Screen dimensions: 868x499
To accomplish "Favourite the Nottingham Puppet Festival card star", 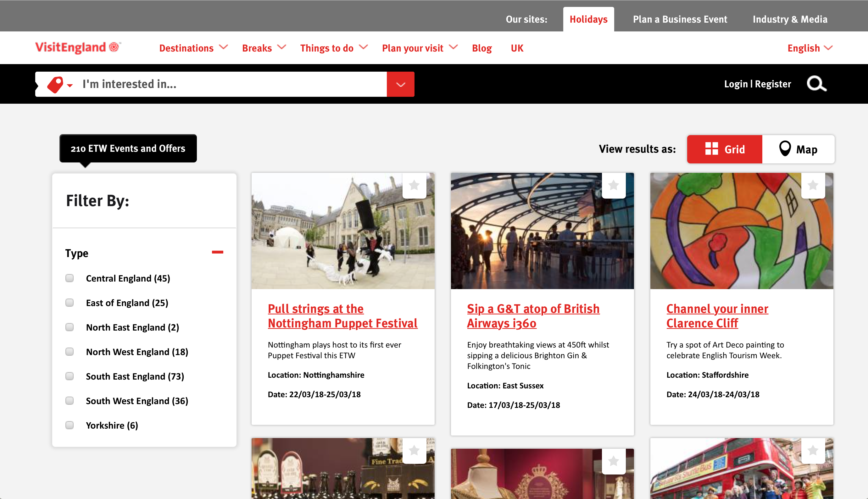I will [414, 185].
